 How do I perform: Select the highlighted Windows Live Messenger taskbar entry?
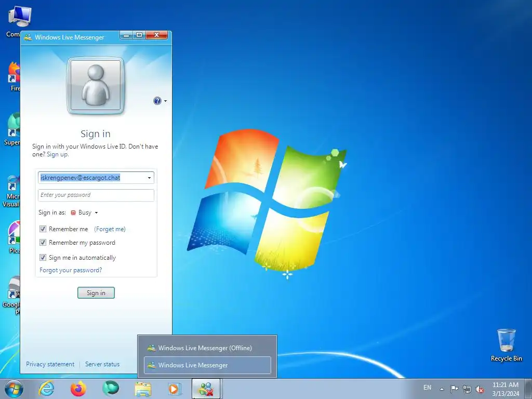[x=207, y=365]
